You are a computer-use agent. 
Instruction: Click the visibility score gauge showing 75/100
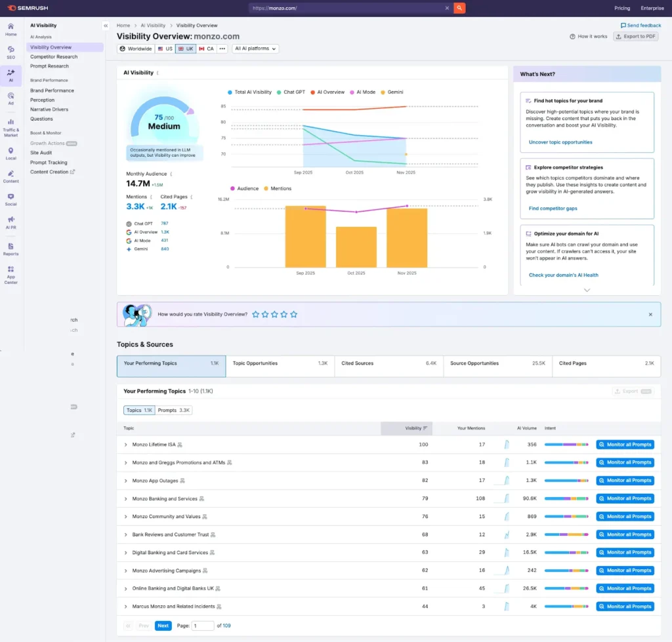[x=163, y=118]
